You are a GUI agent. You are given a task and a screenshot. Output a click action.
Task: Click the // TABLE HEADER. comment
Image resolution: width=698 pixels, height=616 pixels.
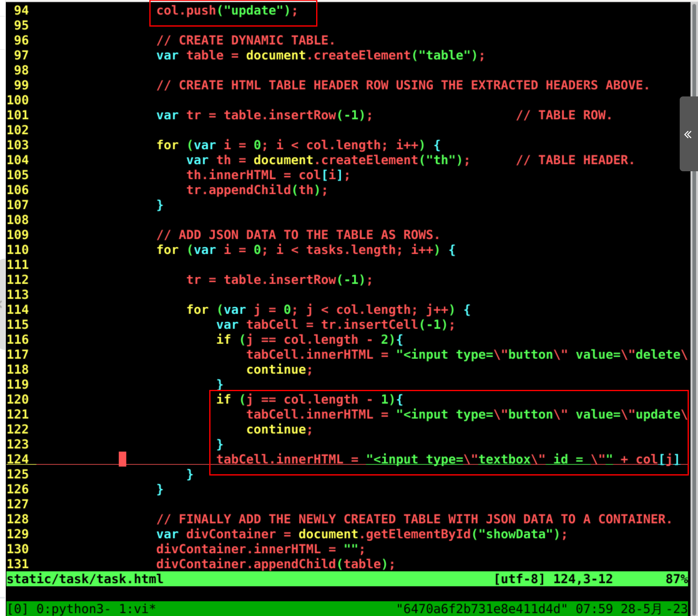coord(575,160)
